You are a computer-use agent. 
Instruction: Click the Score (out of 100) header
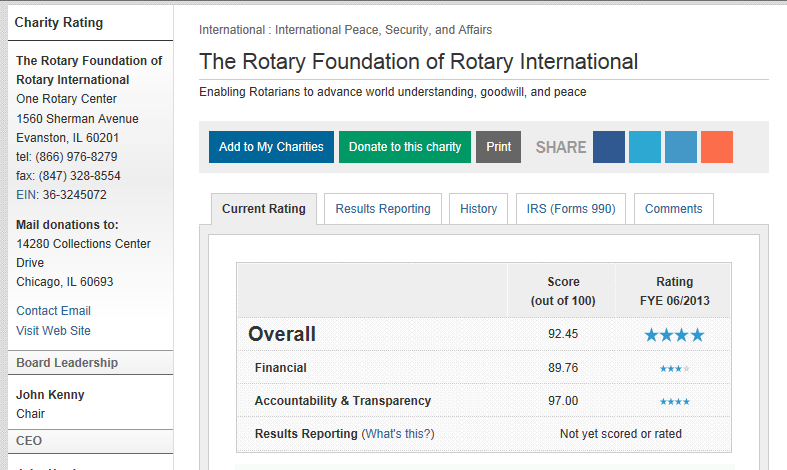pos(563,291)
